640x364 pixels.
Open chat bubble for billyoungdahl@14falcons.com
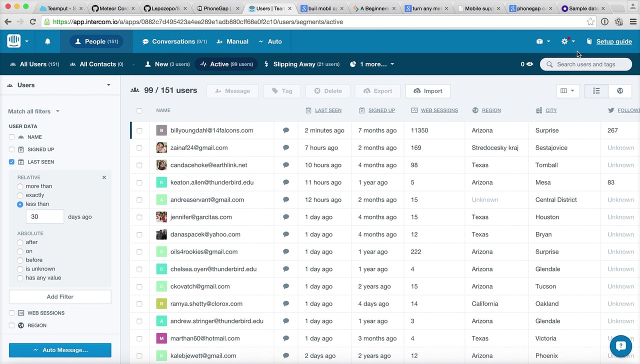pyautogui.click(x=286, y=130)
